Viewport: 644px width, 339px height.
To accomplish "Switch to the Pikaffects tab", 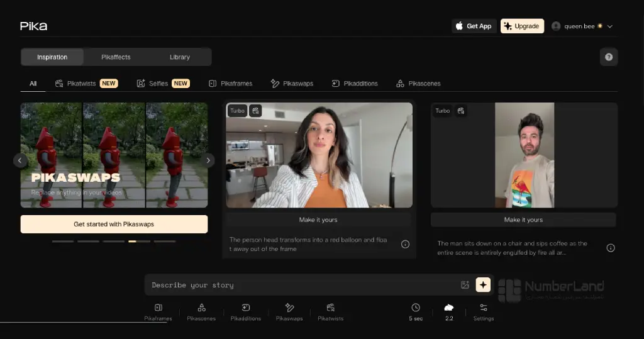I will [116, 57].
